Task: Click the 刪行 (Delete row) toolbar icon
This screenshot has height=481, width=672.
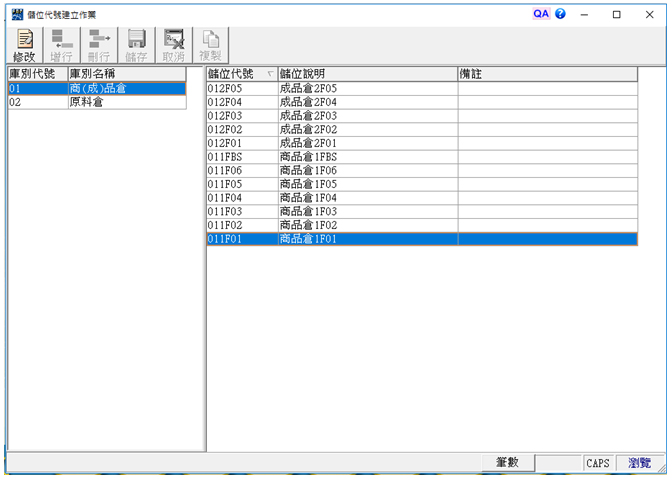Action: (99, 44)
